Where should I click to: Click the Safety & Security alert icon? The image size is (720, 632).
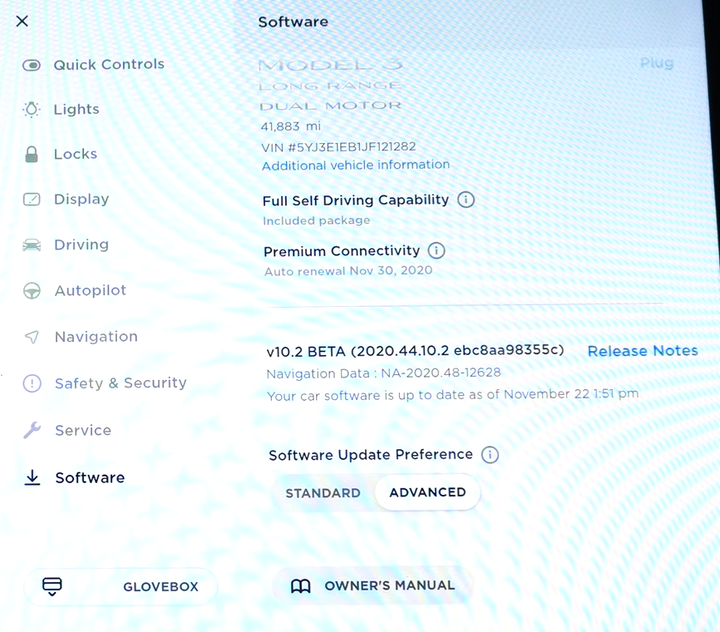32,383
